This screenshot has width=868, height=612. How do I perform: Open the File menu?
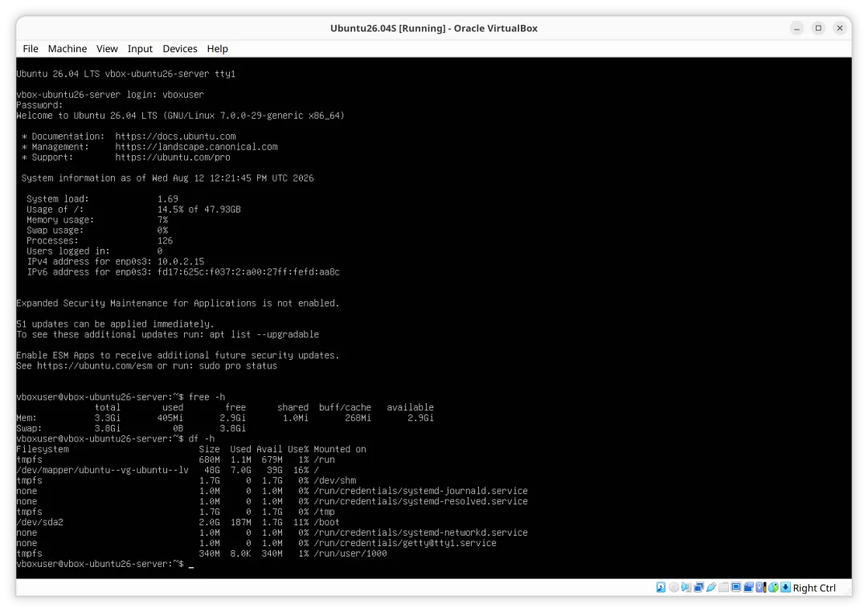(x=31, y=49)
